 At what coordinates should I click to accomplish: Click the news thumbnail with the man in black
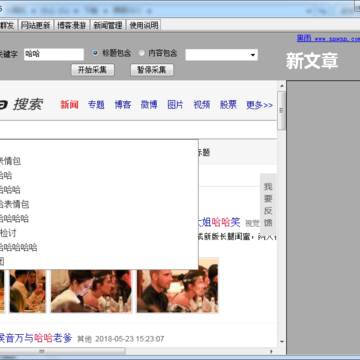tap(178, 291)
